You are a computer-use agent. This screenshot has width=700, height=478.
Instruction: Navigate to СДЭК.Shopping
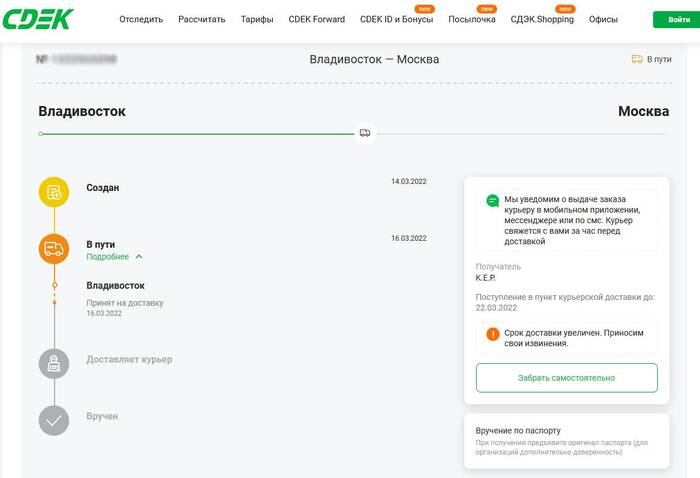pyautogui.click(x=542, y=19)
